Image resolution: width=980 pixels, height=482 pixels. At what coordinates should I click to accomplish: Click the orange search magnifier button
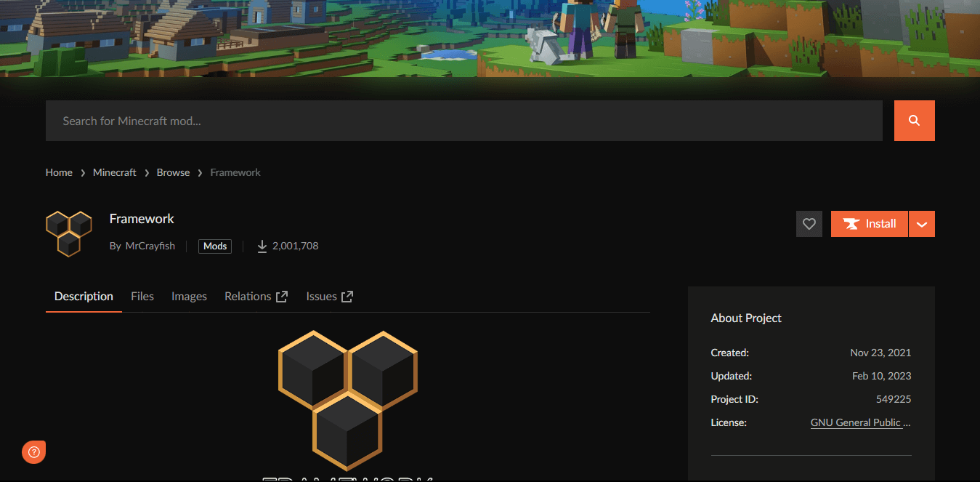coord(914,121)
